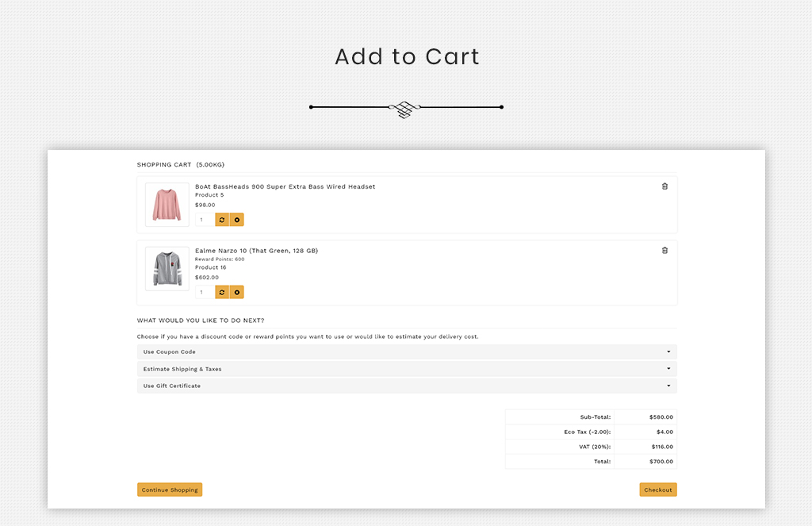Focus quantity field for BoAt BassHeads item
The image size is (812, 526).
[x=205, y=220]
